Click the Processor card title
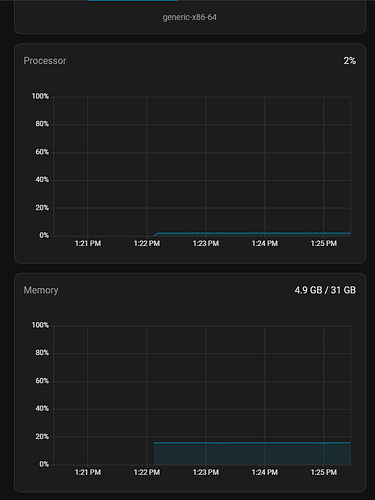The image size is (375, 500). [45, 61]
